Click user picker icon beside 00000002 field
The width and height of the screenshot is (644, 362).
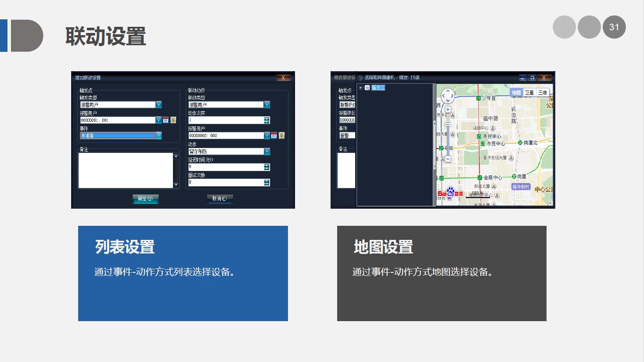pyautogui.click(x=282, y=136)
